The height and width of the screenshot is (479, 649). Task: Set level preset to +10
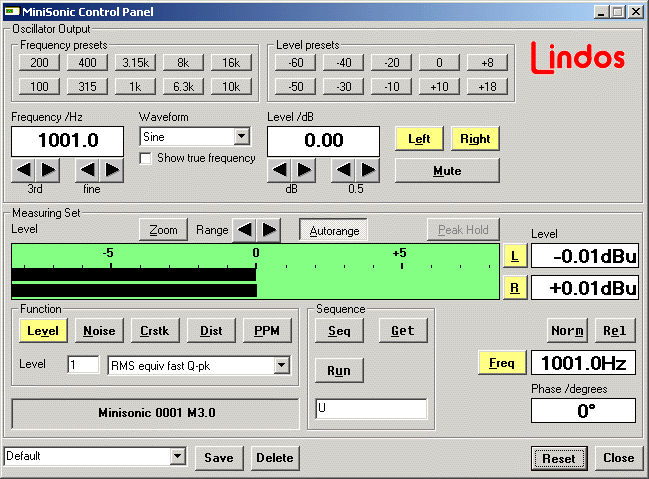pyautogui.click(x=440, y=87)
